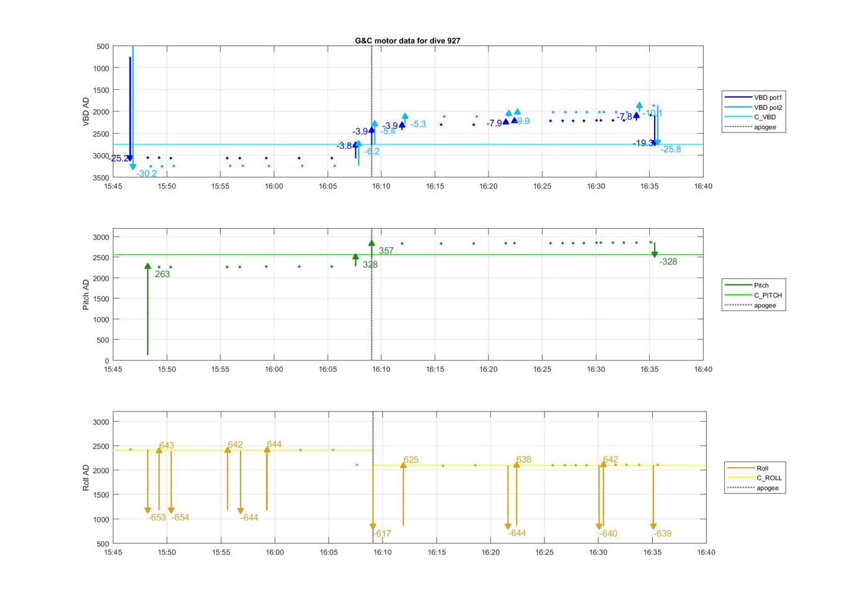This screenshot has height=611, width=868.
Task: Click the 'Roll AD' y-axis label
Action: 86,478
